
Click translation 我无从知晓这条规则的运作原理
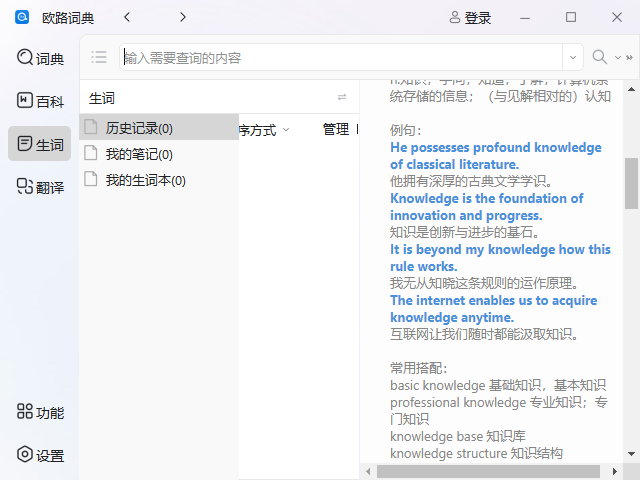[x=484, y=283]
